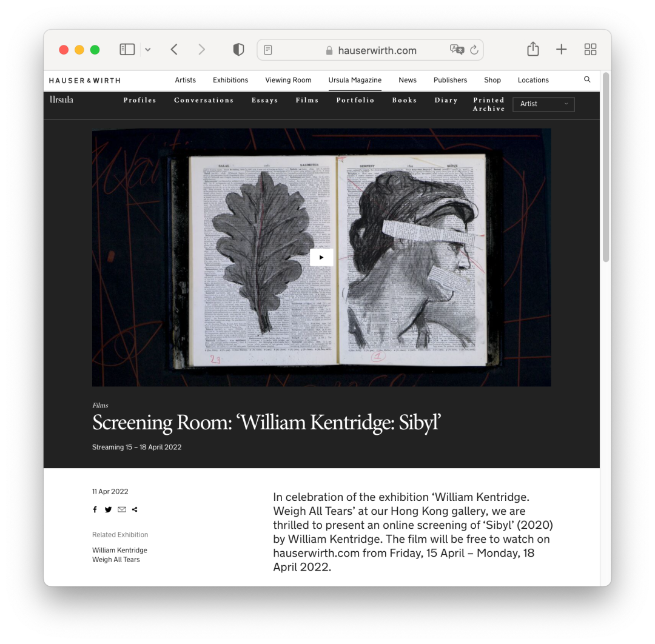Image resolution: width=655 pixels, height=644 pixels.
Task: Open Ursula Conversations section
Action: 204,100
